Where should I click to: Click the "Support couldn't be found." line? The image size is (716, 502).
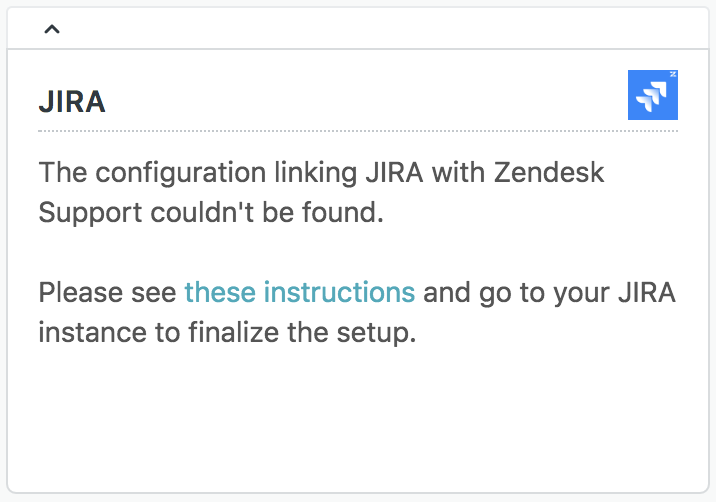pyautogui.click(x=210, y=212)
